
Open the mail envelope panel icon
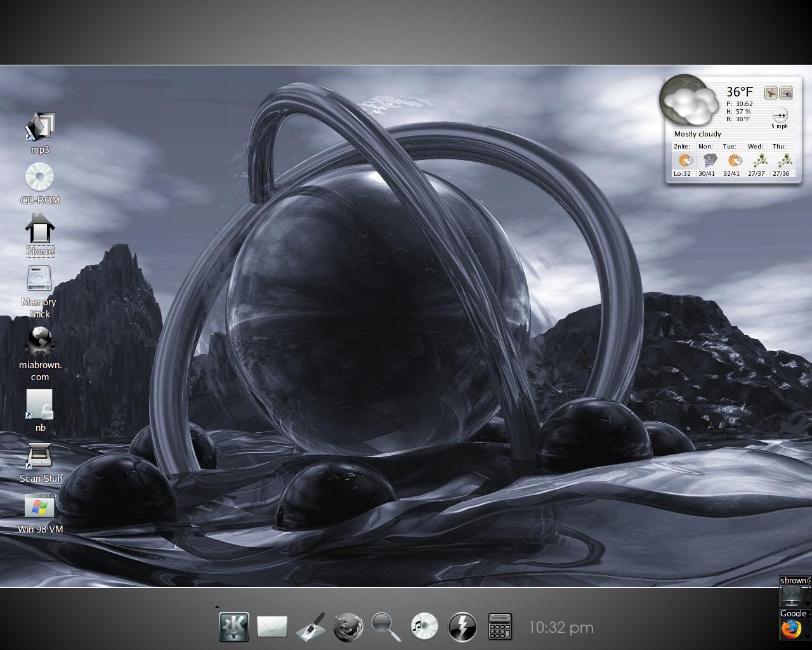(x=272, y=627)
